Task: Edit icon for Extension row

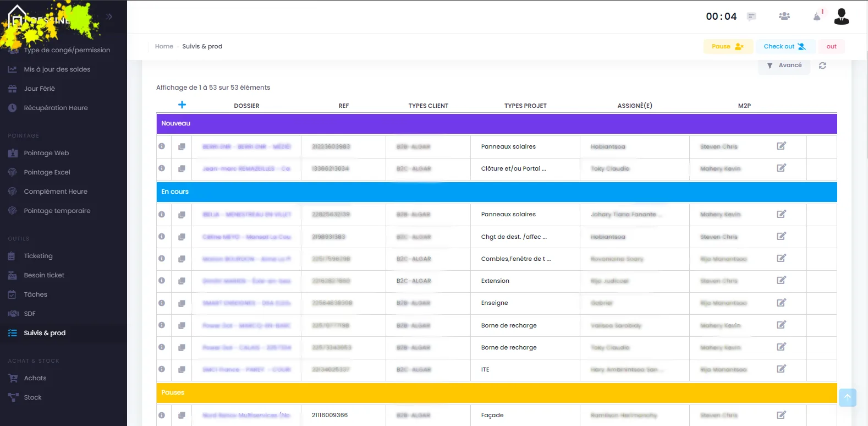Action: [x=781, y=280]
